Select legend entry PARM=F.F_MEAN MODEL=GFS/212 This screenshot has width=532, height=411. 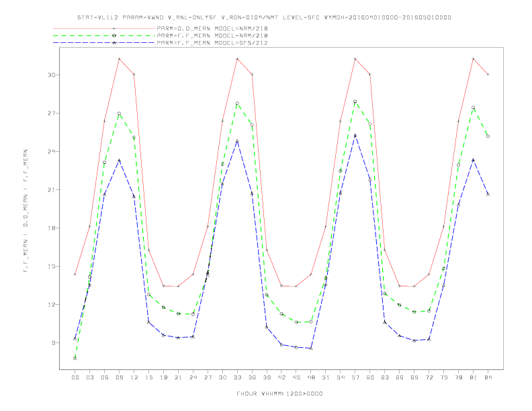(212, 43)
